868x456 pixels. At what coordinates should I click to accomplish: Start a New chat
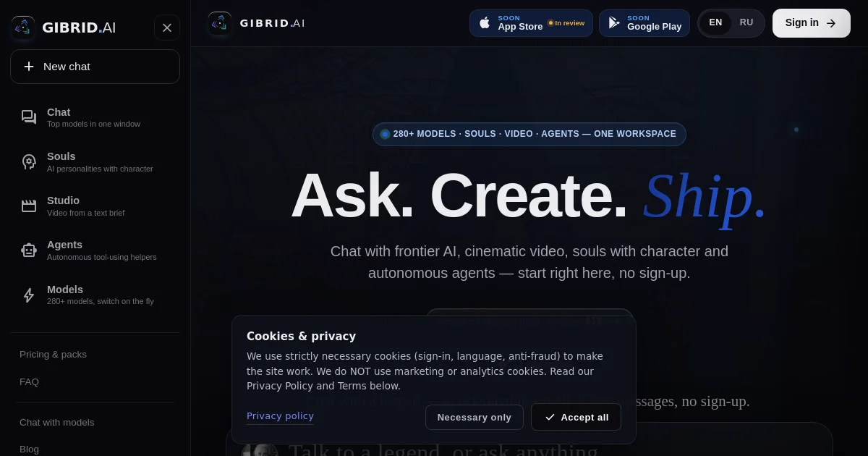click(x=95, y=67)
